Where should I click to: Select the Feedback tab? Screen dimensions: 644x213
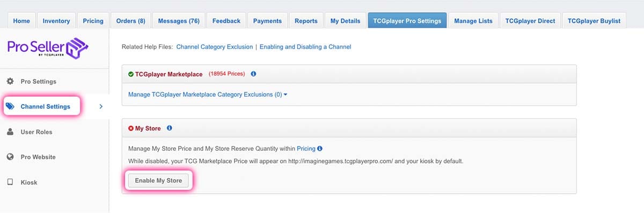coord(226,21)
